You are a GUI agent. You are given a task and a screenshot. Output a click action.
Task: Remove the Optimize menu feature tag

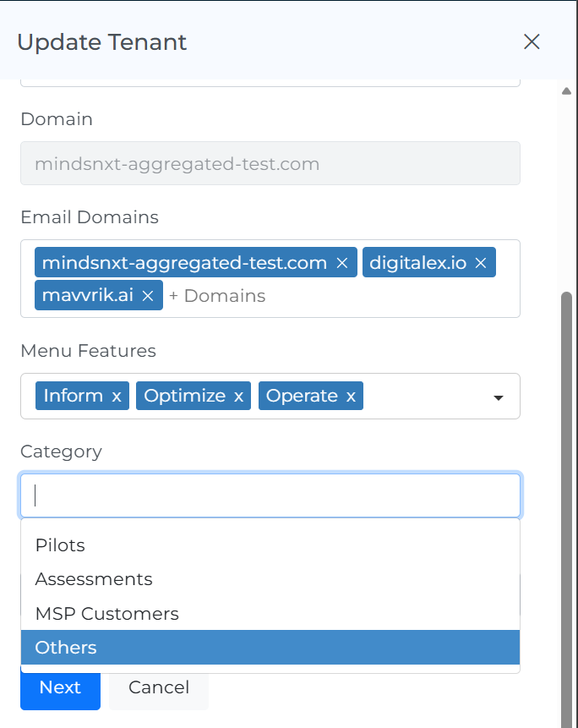click(238, 397)
